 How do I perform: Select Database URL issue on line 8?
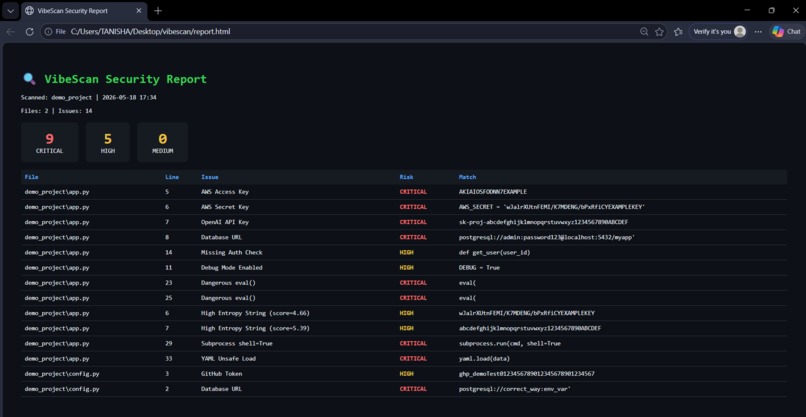click(221, 237)
